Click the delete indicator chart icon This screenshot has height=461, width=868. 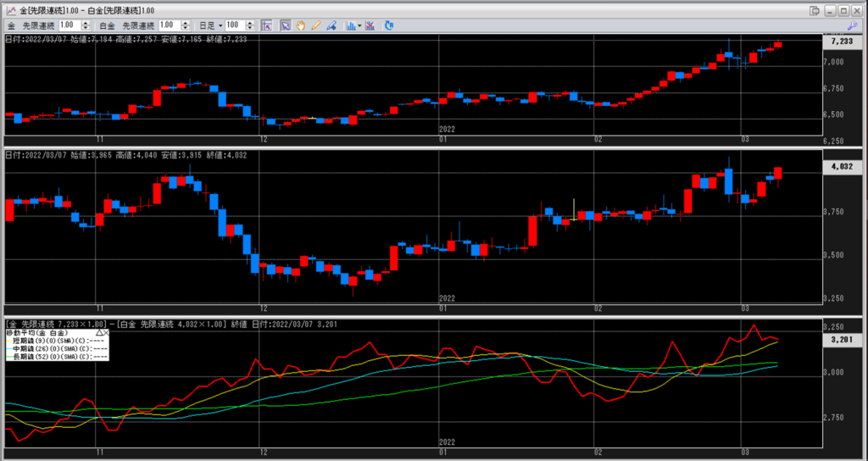point(371,25)
